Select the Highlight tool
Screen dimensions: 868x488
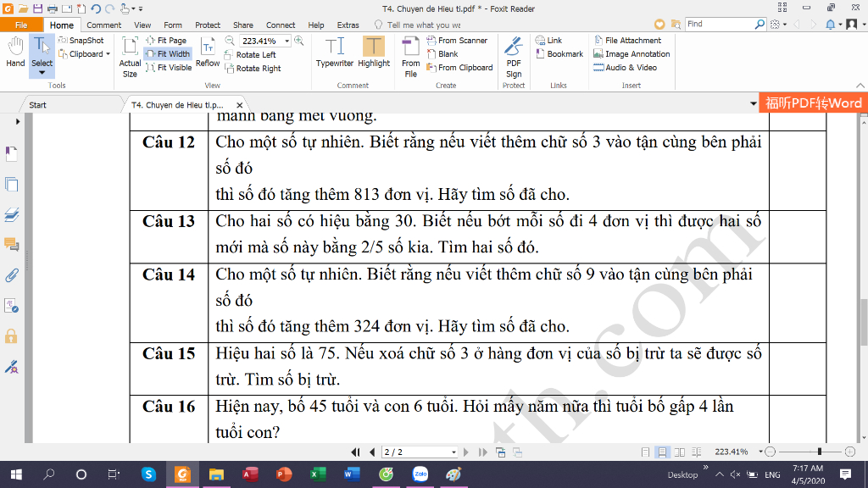click(374, 53)
